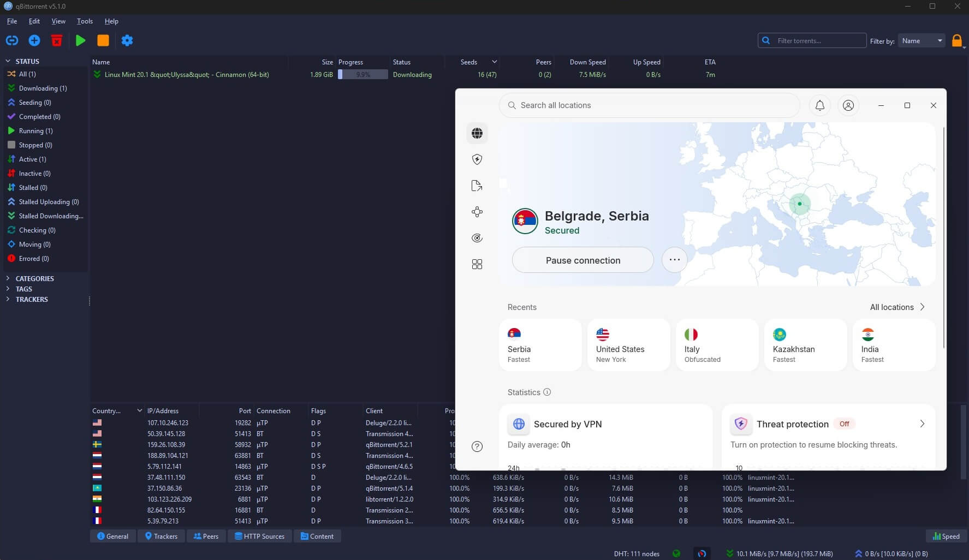The image size is (969, 560).
Task: Click the Statistics info icon
Action: (x=547, y=392)
